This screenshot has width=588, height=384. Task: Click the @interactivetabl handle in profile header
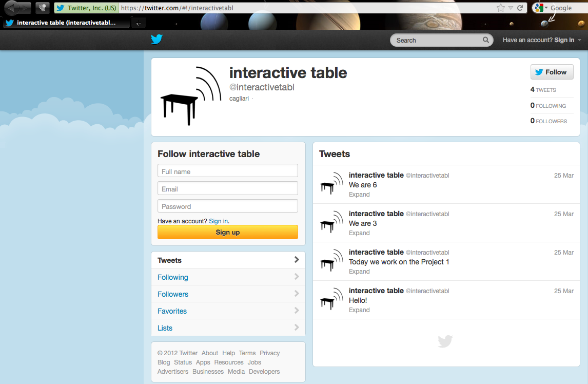262,87
